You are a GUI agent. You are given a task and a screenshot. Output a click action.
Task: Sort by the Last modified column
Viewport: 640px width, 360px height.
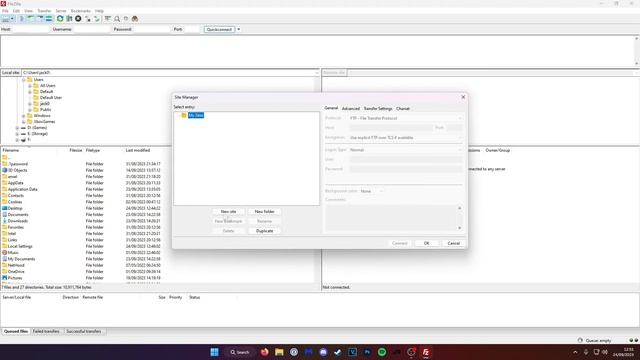pos(138,150)
